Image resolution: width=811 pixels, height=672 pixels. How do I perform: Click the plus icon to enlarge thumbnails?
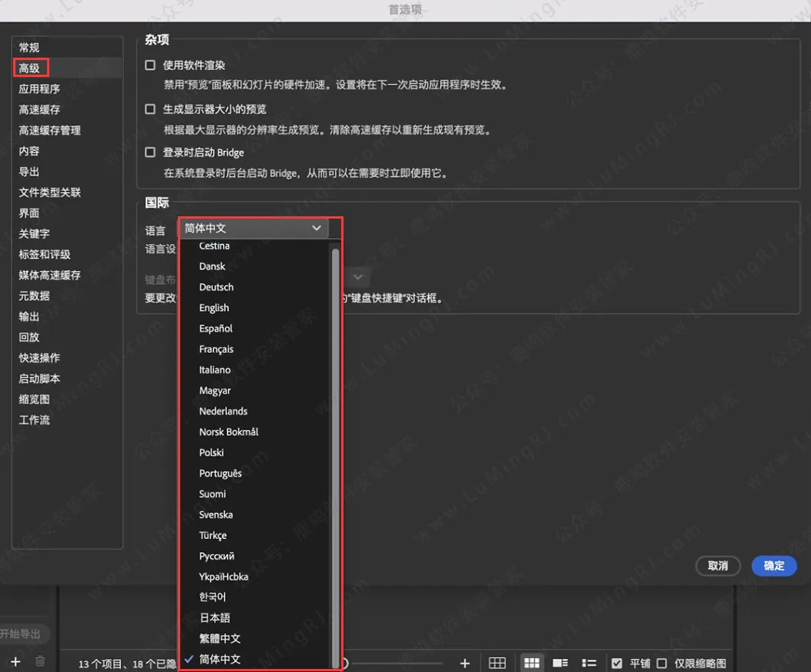point(465,662)
